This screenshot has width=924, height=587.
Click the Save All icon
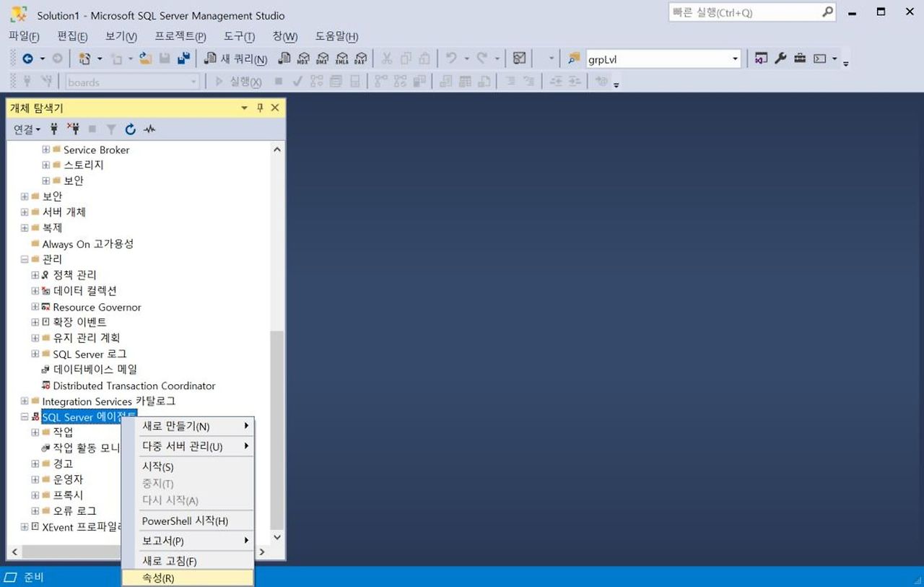pos(183,59)
